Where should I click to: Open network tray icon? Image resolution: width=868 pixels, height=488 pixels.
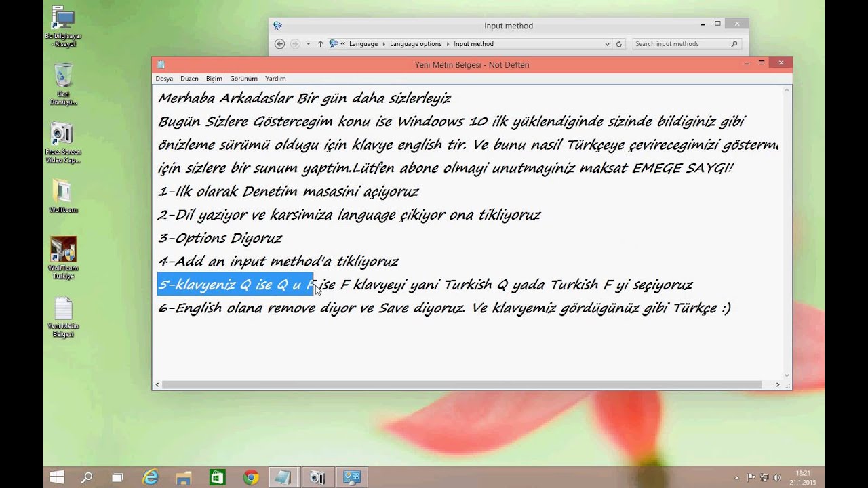[764, 477]
